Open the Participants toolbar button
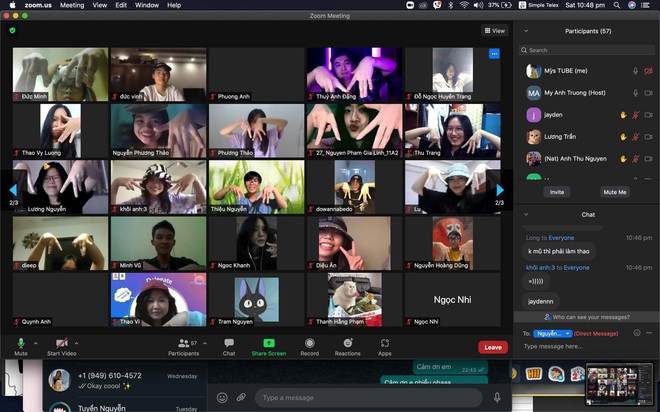This screenshot has height=412, width=660. (x=184, y=347)
